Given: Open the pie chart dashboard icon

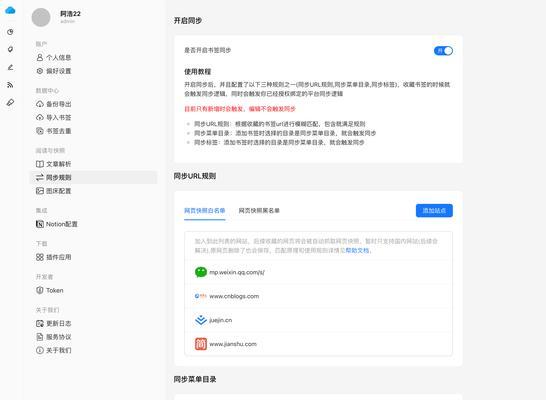Looking at the screenshot, I should tap(10, 32).
